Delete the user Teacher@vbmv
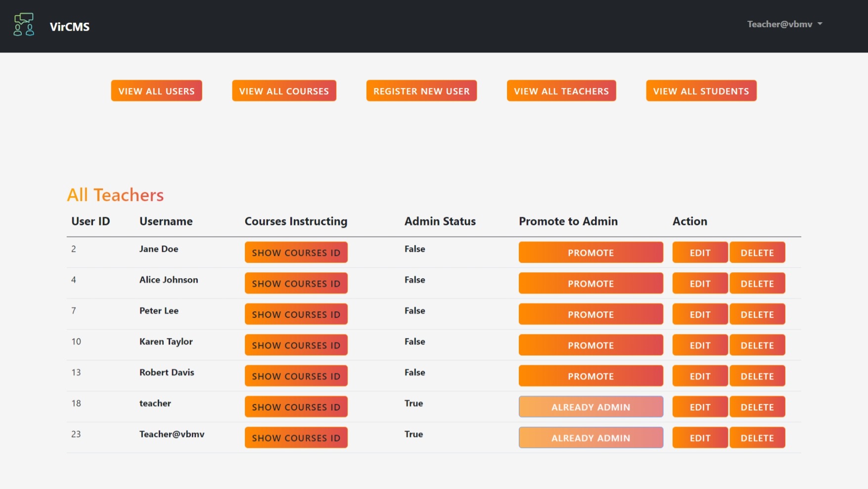Viewport: 868px width, 489px height. (757, 438)
